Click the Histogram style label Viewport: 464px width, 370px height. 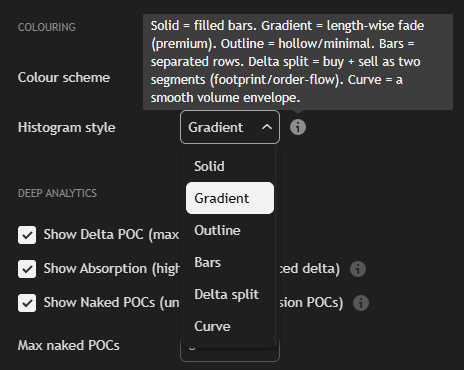[67, 128]
